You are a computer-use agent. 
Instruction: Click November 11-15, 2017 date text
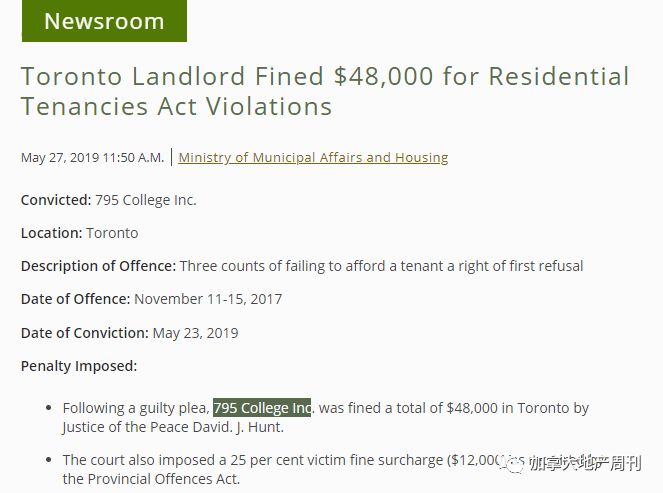tap(208, 299)
